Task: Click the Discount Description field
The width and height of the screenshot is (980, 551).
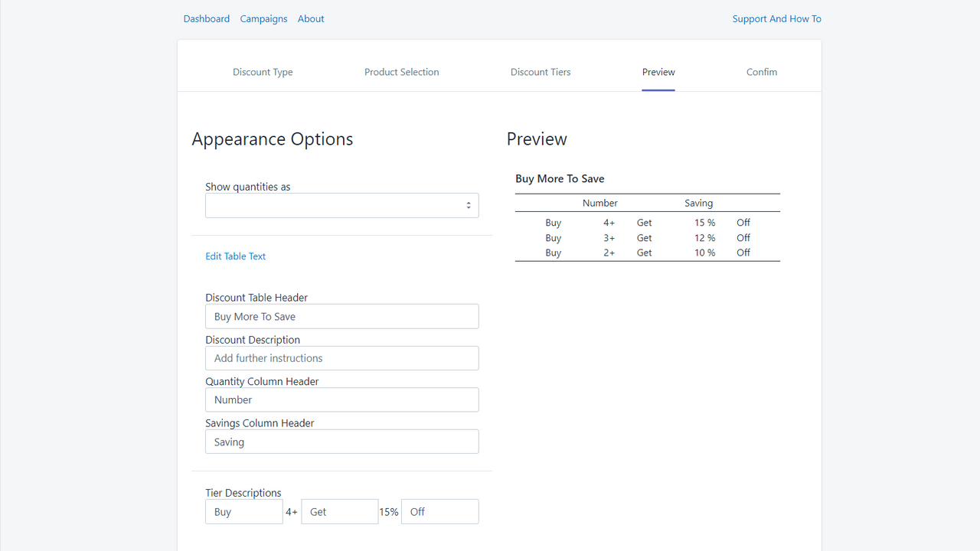Action: click(341, 357)
